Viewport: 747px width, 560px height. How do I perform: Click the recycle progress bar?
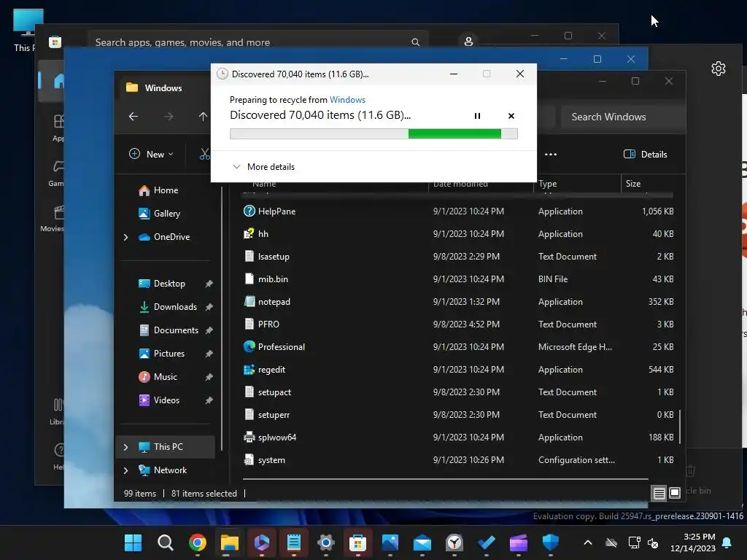coord(373,134)
